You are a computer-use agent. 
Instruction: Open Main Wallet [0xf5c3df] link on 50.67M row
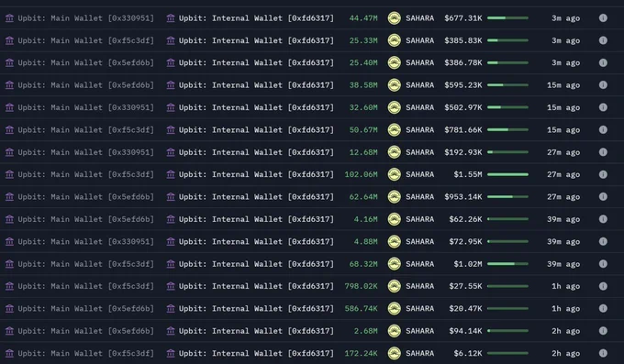(85, 130)
